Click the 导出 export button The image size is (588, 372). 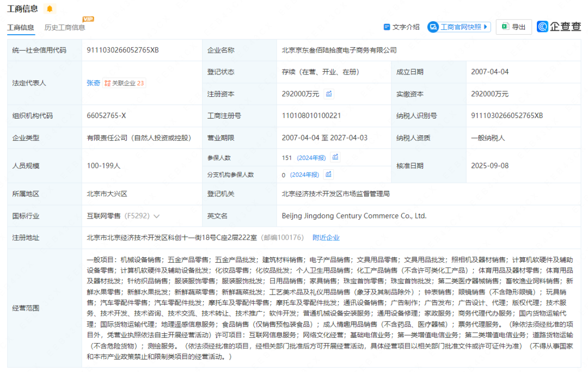pos(514,27)
